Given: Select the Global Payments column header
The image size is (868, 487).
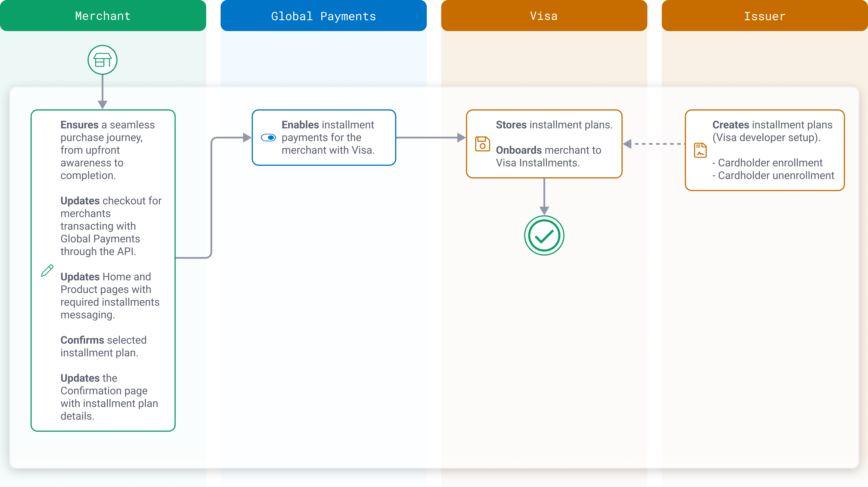Looking at the screenshot, I should click(323, 16).
